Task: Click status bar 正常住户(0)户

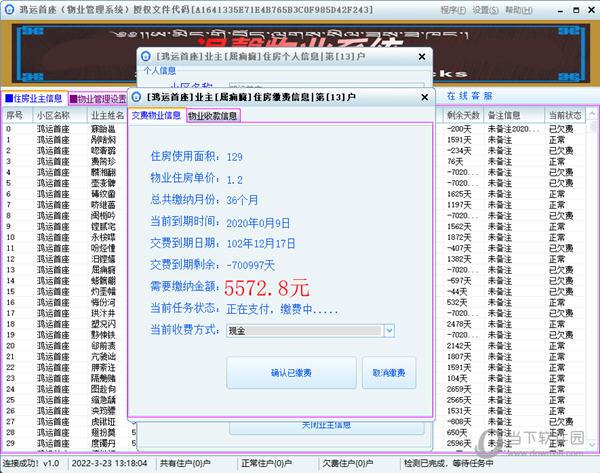Action: click(x=267, y=463)
